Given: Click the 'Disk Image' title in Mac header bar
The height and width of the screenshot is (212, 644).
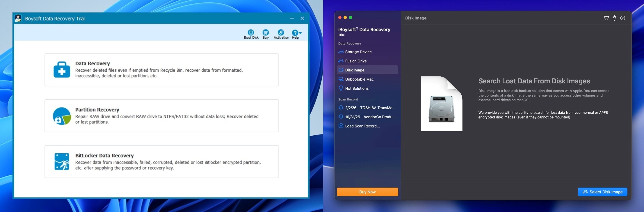Looking at the screenshot, I should click(x=416, y=18).
